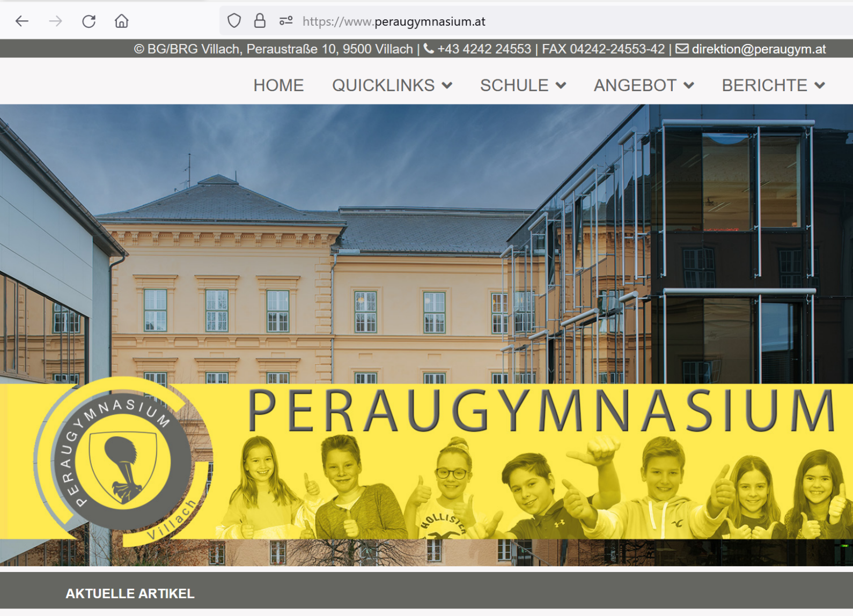The image size is (853, 616).
Task: Open the direktion@peraugym.at email link
Action: point(759,49)
